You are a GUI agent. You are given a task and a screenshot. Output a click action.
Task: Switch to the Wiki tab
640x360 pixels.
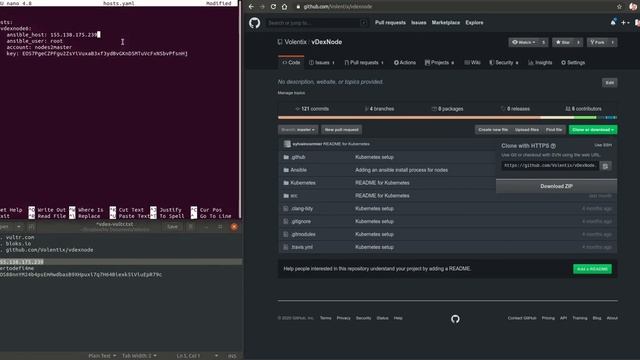click(472, 62)
